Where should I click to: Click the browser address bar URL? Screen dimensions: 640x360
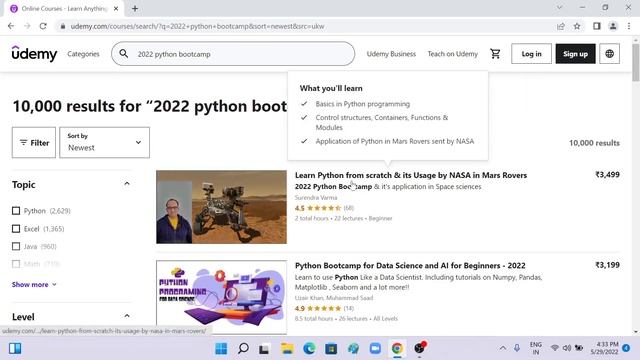coord(197,26)
